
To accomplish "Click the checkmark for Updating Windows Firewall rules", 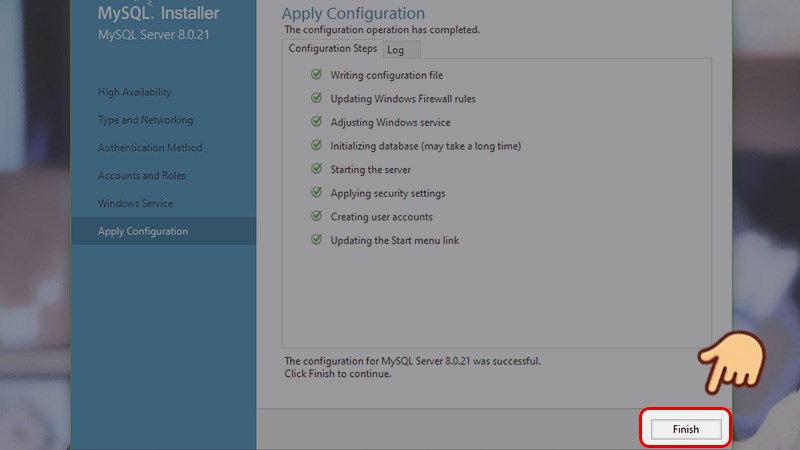I will click(x=316, y=99).
